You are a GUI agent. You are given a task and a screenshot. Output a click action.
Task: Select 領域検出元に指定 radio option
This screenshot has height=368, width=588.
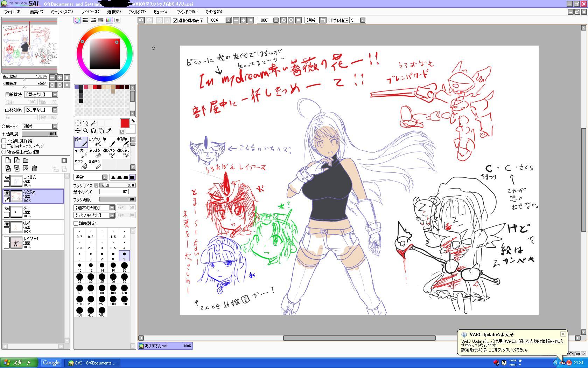(4, 152)
